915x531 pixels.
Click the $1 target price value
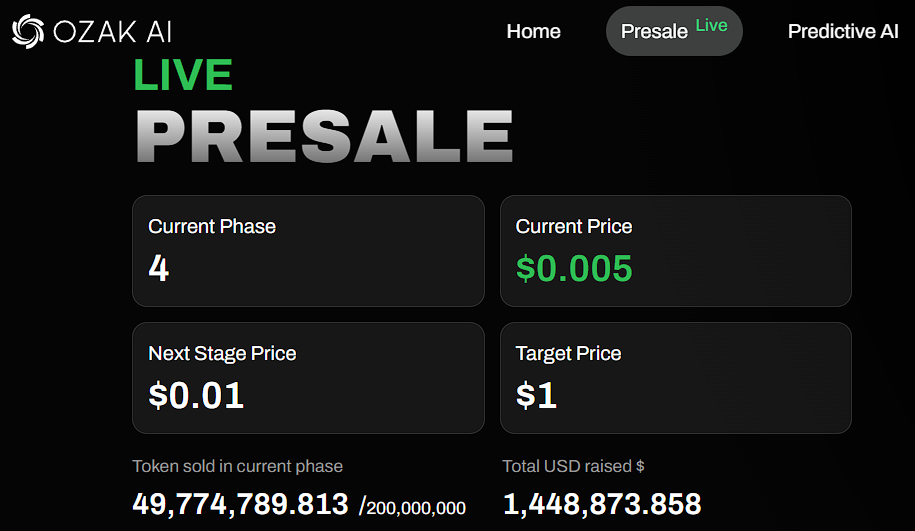[536, 395]
